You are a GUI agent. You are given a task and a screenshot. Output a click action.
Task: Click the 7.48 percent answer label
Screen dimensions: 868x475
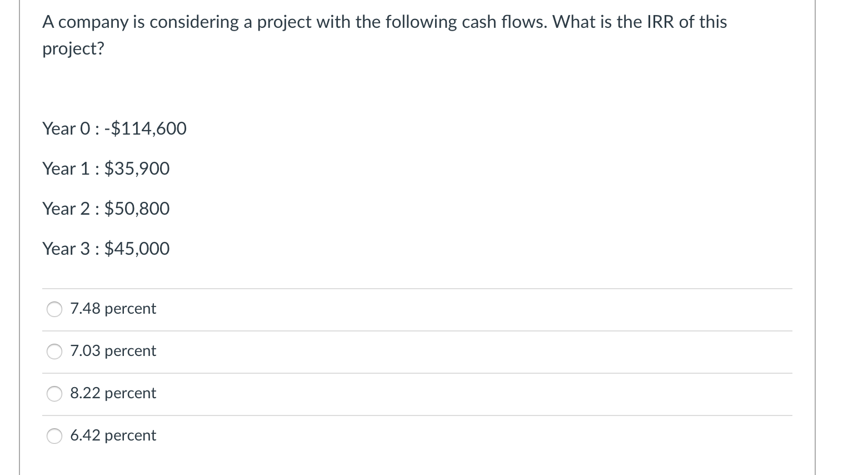tap(113, 309)
